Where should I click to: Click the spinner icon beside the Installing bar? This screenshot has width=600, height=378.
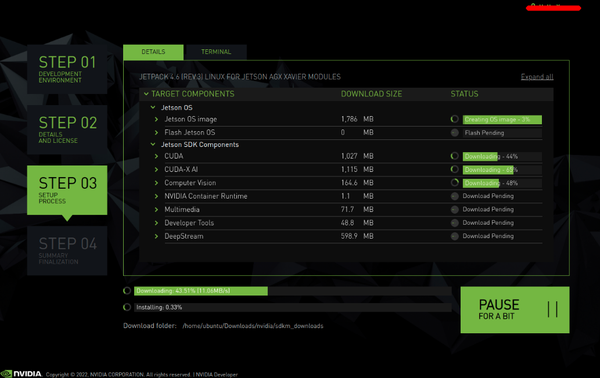(127, 307)
